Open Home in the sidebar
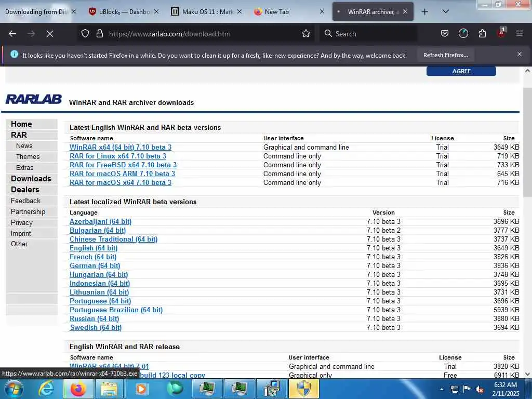The height and width of the screenshot is (399, 532). click(21, 124)
